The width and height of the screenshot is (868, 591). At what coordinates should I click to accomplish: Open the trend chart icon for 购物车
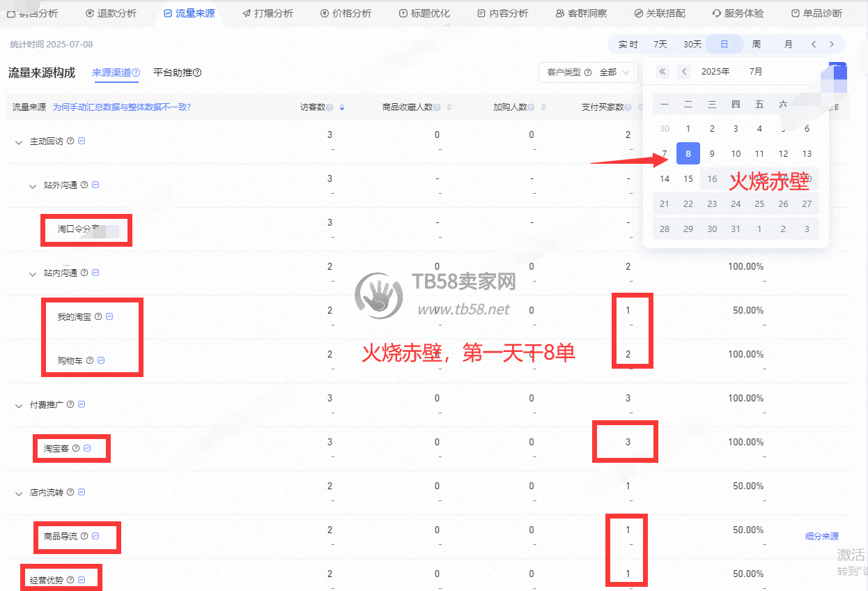(x=101, y=360)
